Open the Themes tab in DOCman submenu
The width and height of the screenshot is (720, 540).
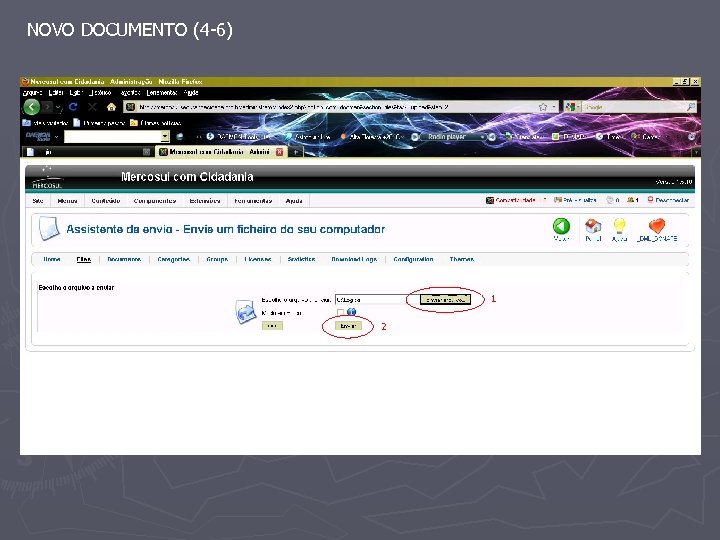[461, 259]
